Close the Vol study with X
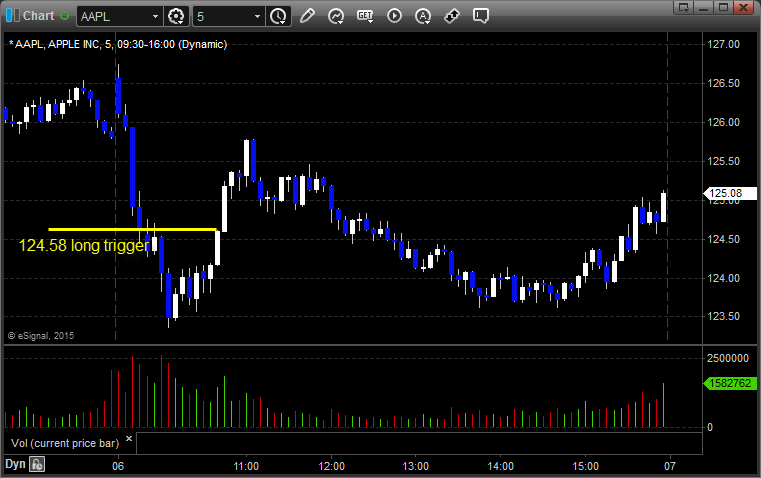Viewport: 761px width, 478px height. 129,439
